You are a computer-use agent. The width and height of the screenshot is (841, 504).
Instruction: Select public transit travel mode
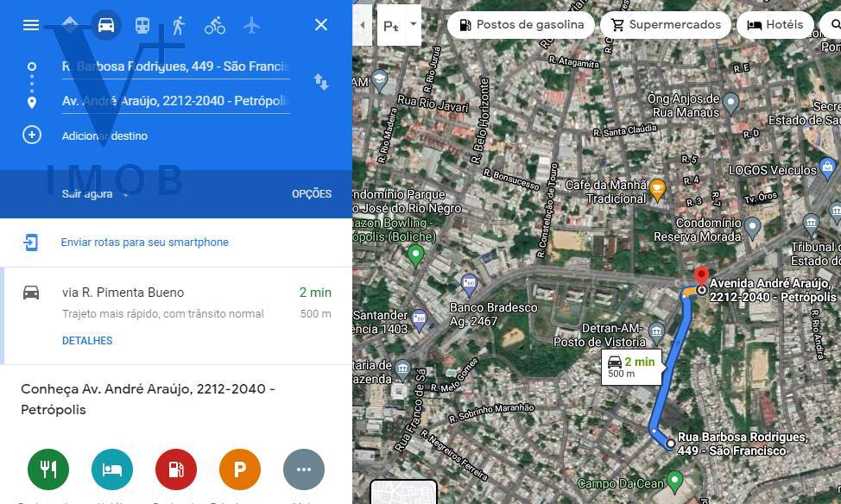coord(142,25)
